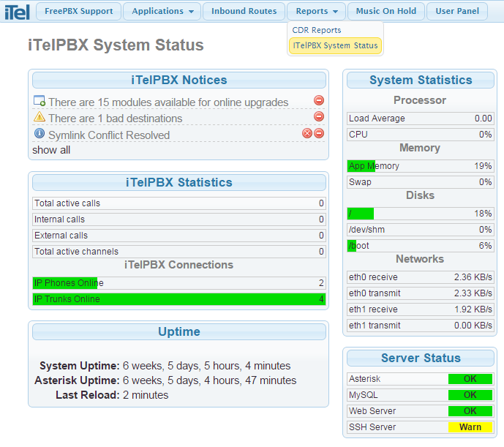504x447 pixels.
Task: Click the iTelPBX Statistics header
Action: tap(179, 182)
